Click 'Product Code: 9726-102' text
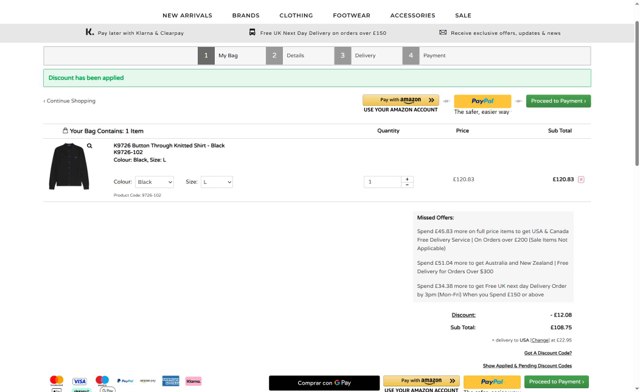 tap(137, 195)
